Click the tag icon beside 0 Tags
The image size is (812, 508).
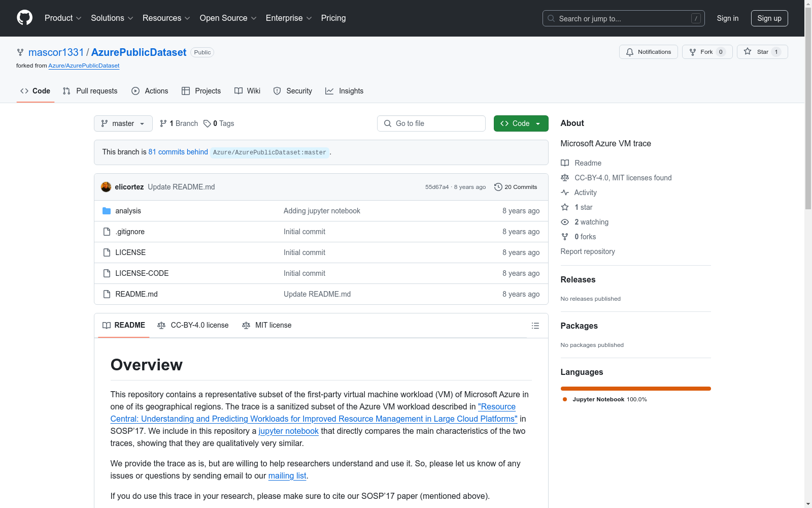[x=207, y=123]
